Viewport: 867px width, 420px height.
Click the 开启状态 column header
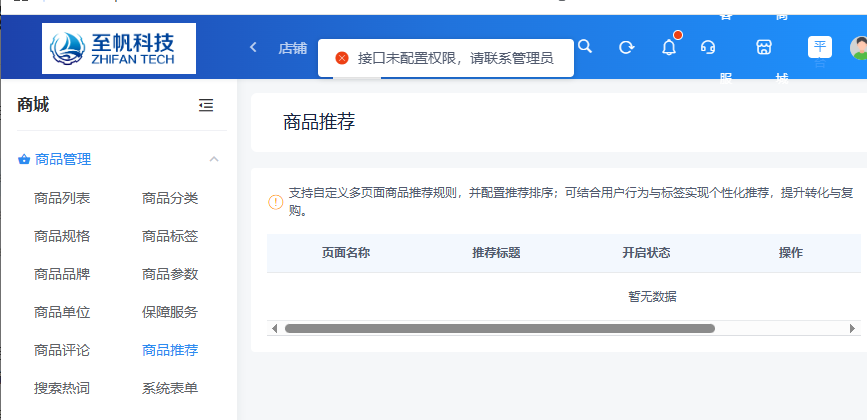(646, 253)
